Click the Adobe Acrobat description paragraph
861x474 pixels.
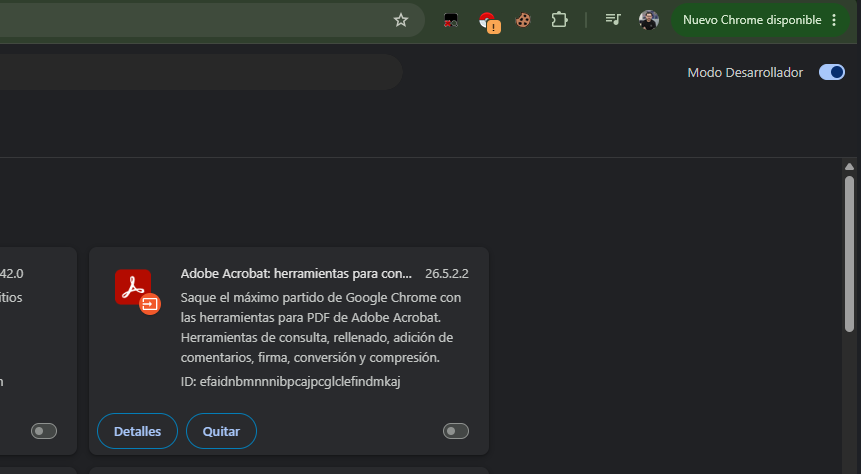click(x=321, y=327)
